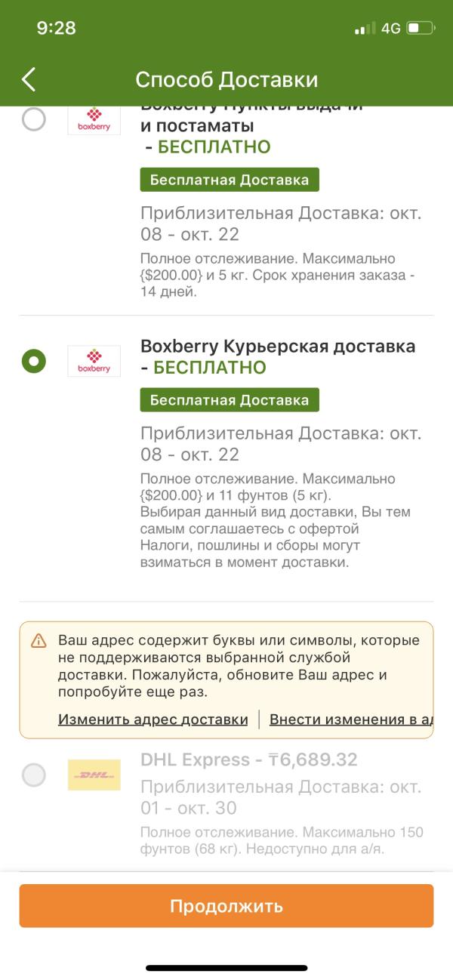453x980 pixels.
Task: Select the DHL Express radio button
Action: pos(33,775)
